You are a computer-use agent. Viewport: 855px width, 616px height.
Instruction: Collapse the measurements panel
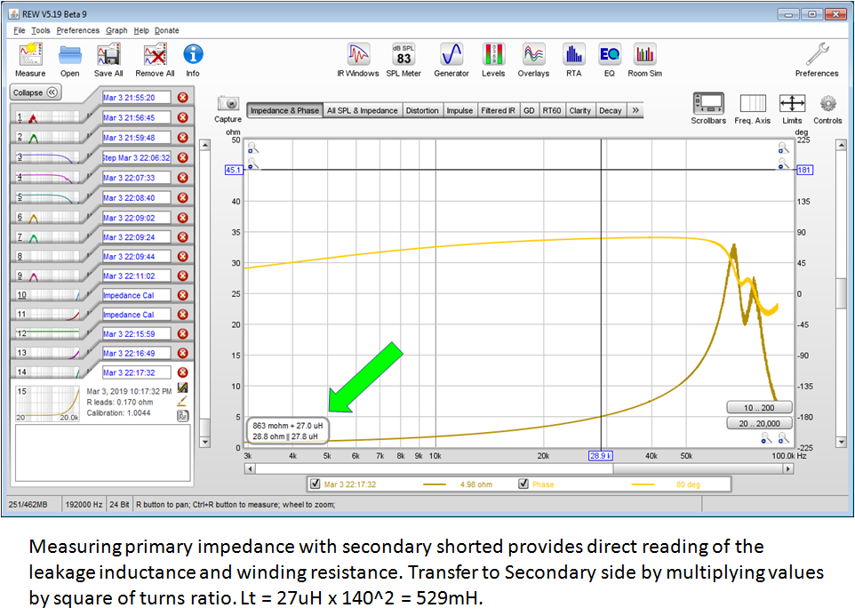[36, 92]
